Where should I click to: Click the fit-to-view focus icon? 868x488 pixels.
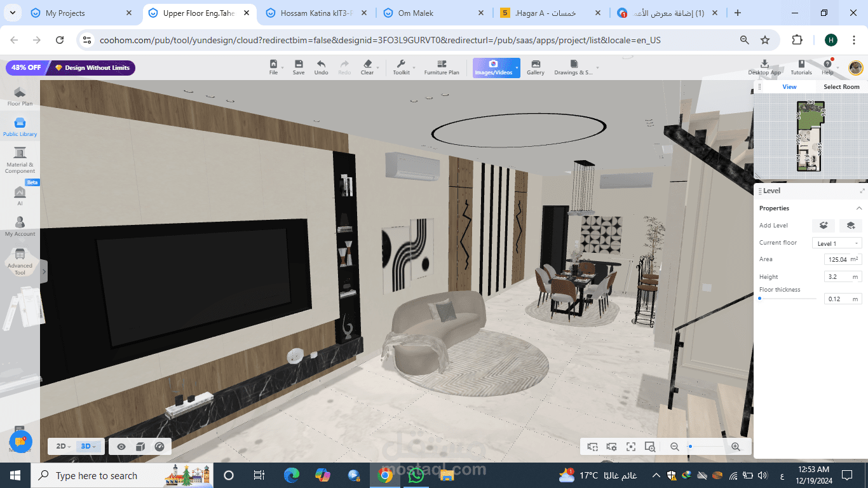(x=630, y=447)
